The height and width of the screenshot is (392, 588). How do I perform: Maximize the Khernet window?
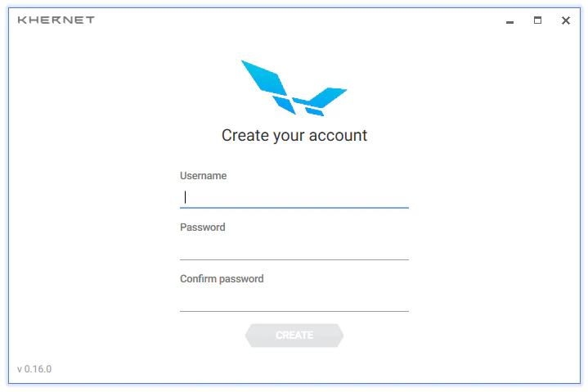(537, 20)
